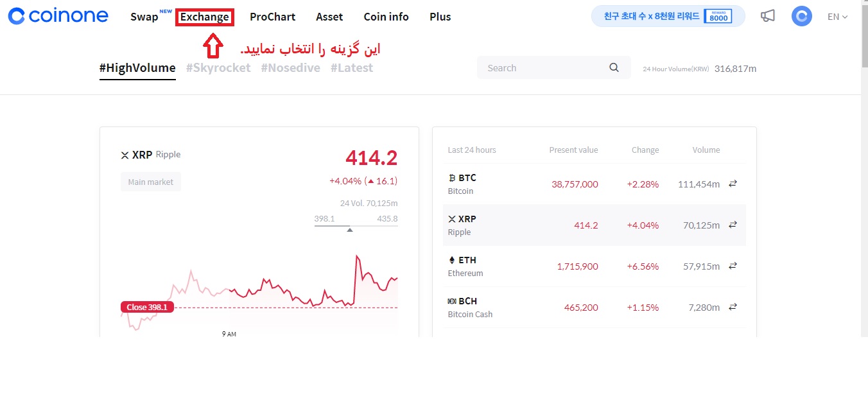Click the Last 24 hours header
The height and width of the screenshot is (400, 868).
(472, 150)
